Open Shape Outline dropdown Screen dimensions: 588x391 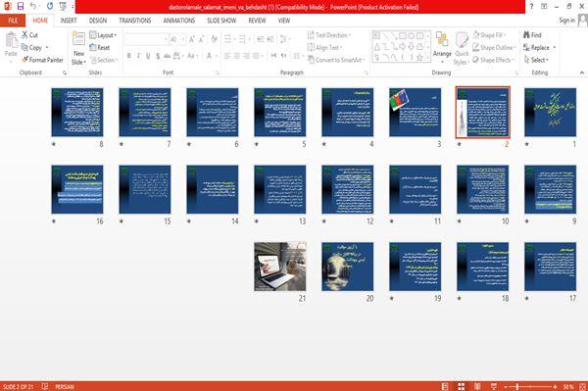click(x=494, y=48)
